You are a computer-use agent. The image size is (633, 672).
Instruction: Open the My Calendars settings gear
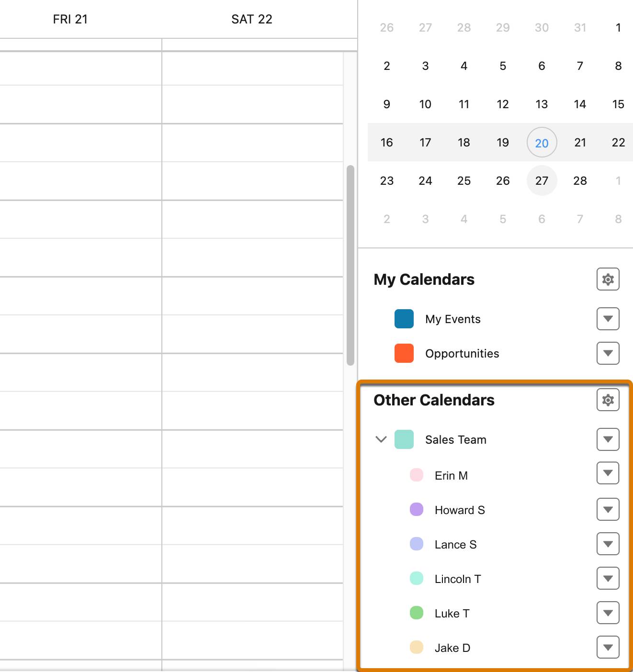607,279
